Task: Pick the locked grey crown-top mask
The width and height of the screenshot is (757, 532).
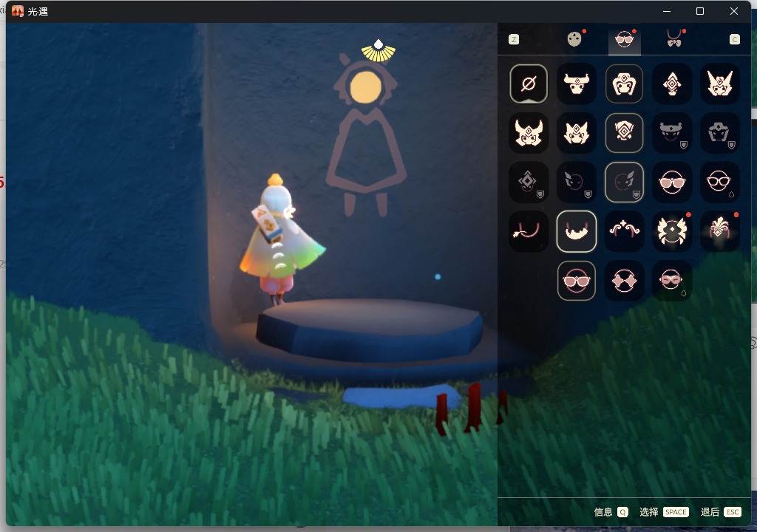Action: tap(671, 133)
